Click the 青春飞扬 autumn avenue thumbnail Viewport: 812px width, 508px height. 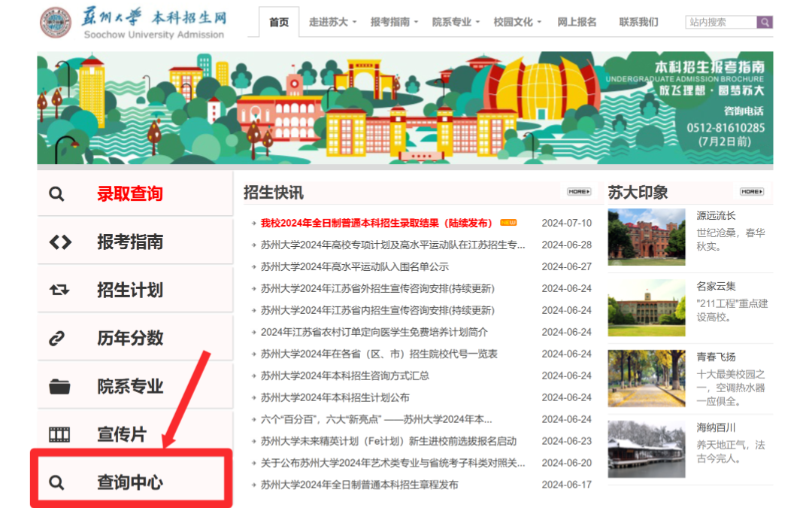647,379
